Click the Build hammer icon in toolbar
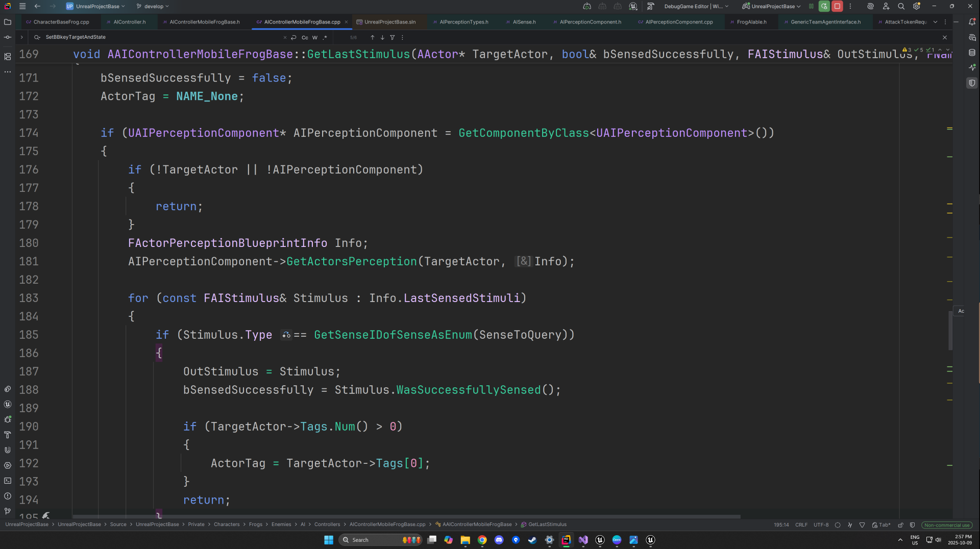 tap(650, 7)
